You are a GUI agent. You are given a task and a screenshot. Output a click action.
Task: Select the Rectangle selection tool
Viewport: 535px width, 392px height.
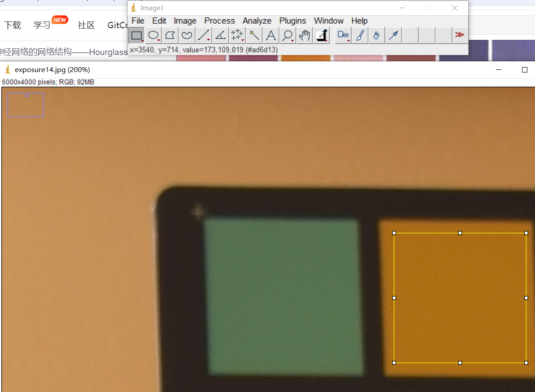tap(137, 35)
